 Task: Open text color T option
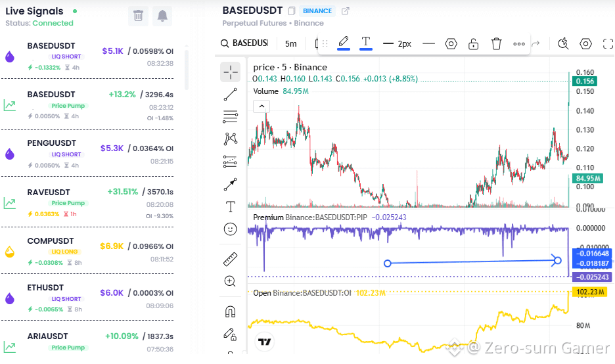point(365,42)
